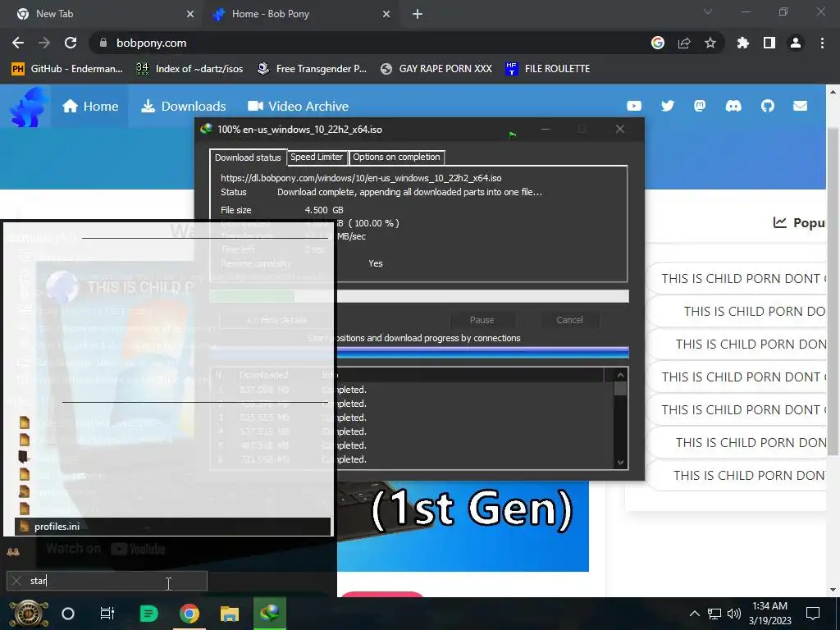Click the Popular sidebar heading
840x630 pixels.
point(799,223)
